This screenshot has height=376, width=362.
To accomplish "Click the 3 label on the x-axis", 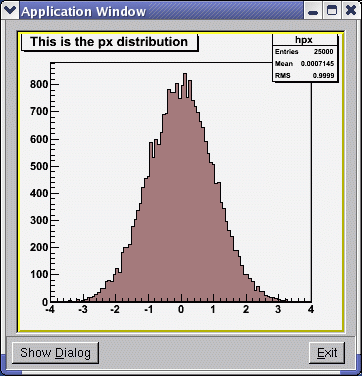I will pyautogui.click(x=278, y=310).
